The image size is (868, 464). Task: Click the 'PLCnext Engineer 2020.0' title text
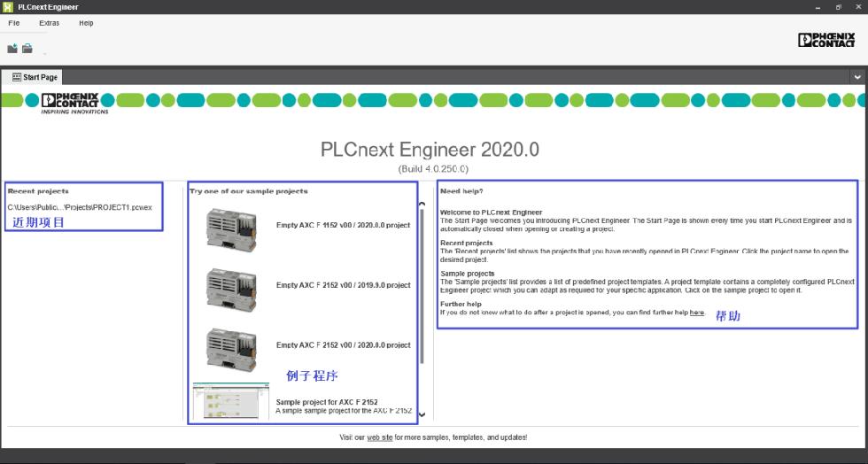coord(430,150)
